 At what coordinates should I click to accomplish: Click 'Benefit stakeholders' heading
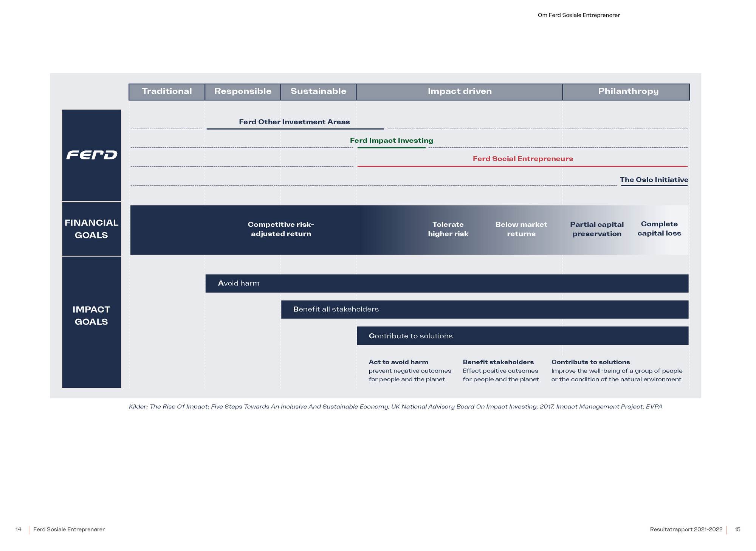(x=498, y=362)
